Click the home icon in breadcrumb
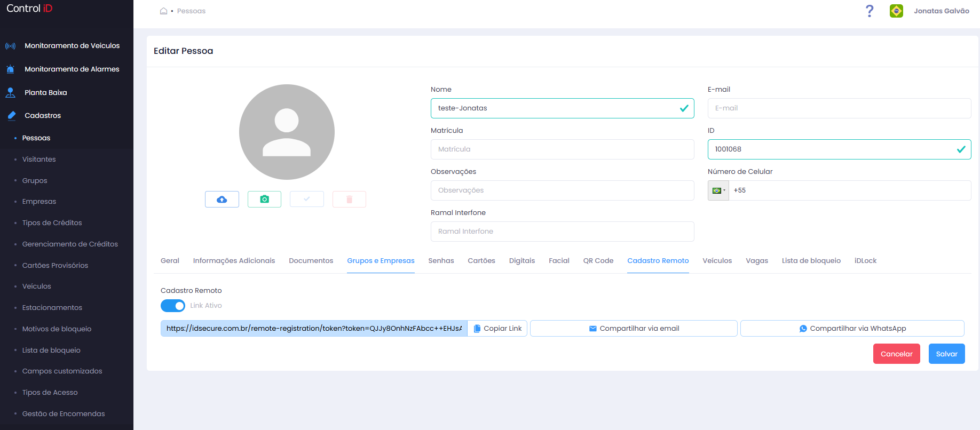980x430 pixels. 164,11
